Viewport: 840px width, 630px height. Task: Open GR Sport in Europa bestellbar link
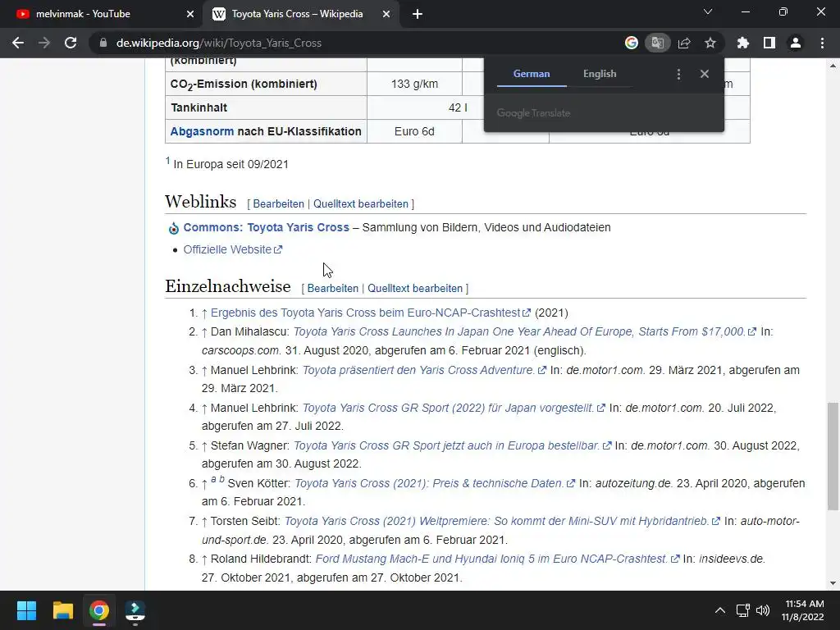pyautogui.click(x=452, y=445)
